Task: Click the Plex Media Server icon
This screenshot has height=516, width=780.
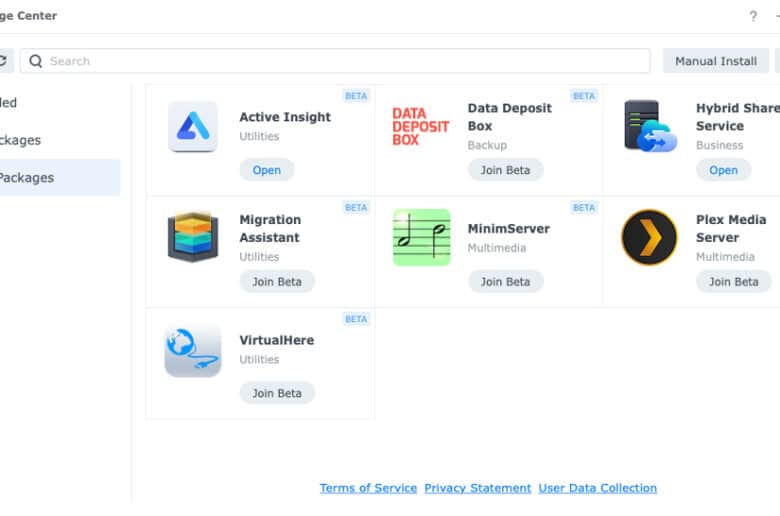Action: [649, 237]
